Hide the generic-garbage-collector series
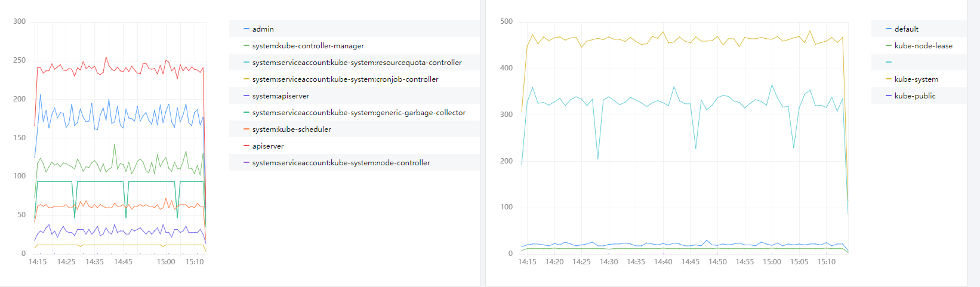 pyautogui.click(x=359, y=113)
